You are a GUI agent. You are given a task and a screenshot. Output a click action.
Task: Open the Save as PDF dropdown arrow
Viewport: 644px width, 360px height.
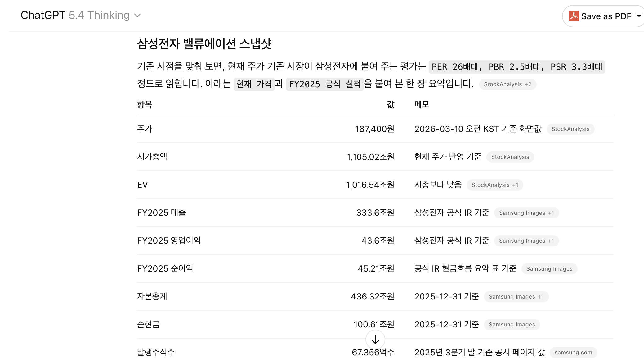(639, 16)
